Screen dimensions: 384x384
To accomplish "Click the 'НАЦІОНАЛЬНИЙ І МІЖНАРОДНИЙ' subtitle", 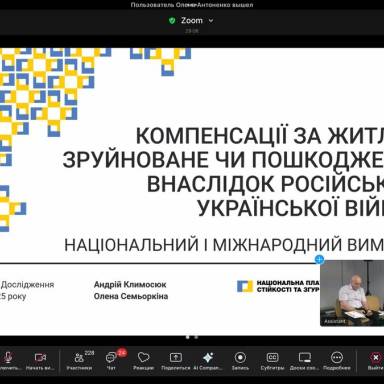I will click(x=203, y=245).
